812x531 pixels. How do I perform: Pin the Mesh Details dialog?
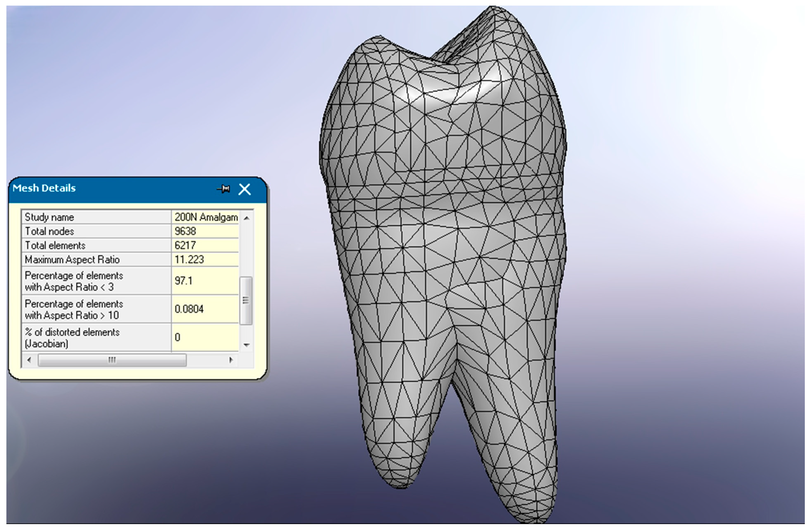tap(224, 189)
